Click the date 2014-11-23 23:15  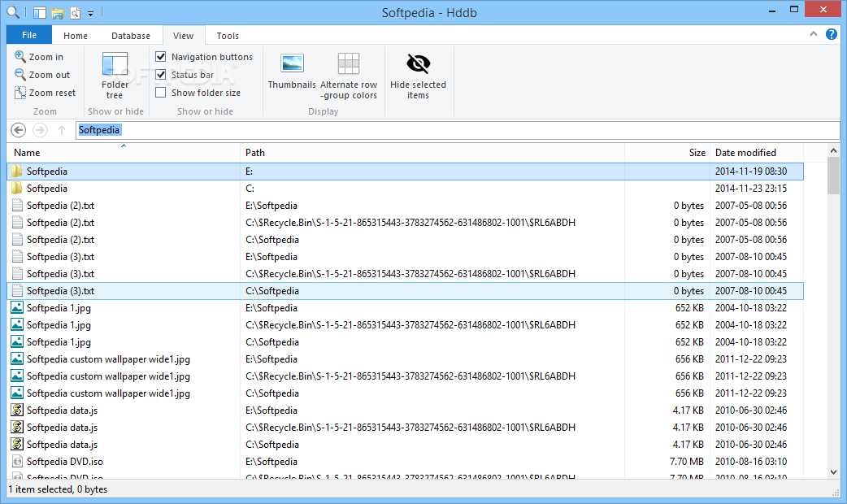[751, 188]
